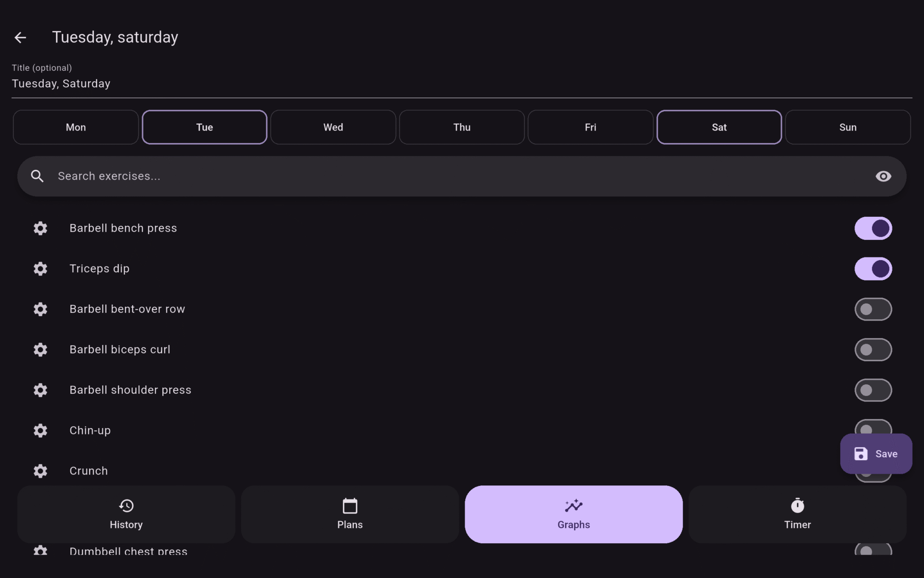Open settings gear for Barbell biceps curl
The image size is (924, 578).
41,350
